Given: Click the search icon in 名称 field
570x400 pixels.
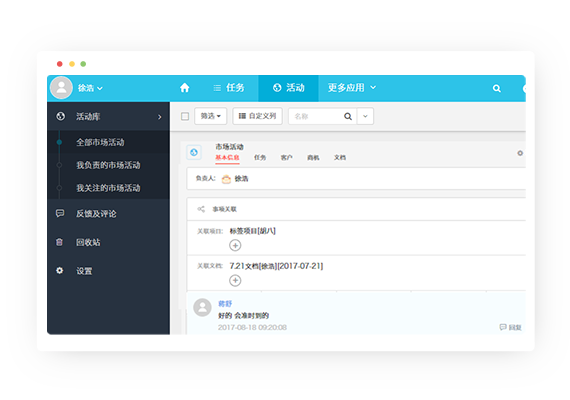Looking at the screenshot, I should click(348, 116).
